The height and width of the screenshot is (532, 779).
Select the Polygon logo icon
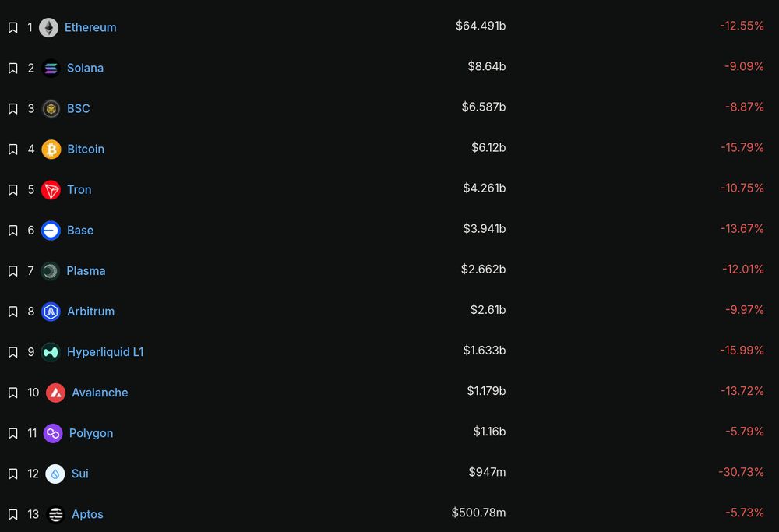(53, 433)
